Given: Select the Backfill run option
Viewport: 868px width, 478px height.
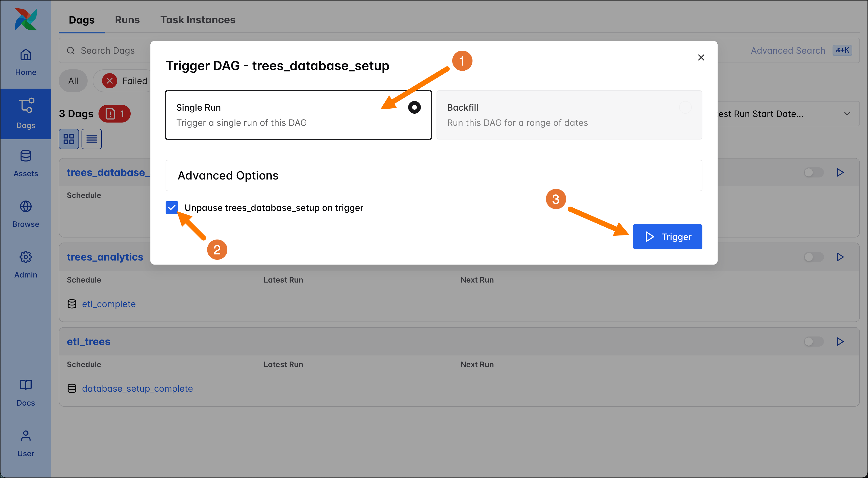Looking at the screenshot, I should (569, 114).
